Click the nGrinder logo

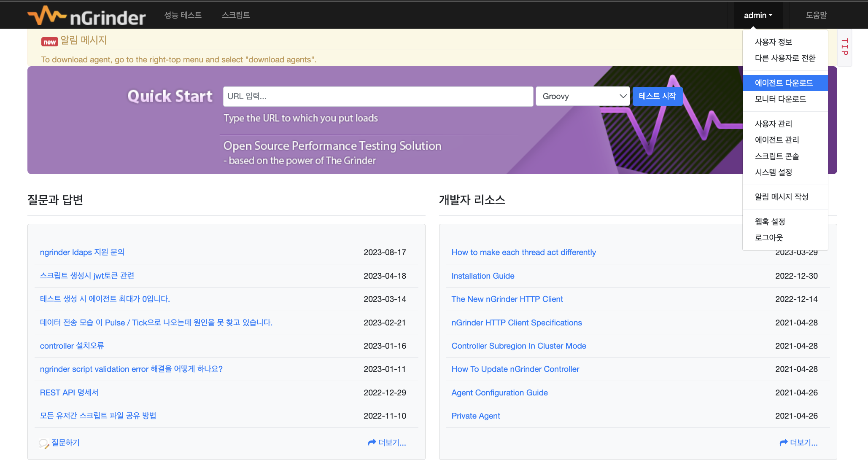(x=86, y=16)
